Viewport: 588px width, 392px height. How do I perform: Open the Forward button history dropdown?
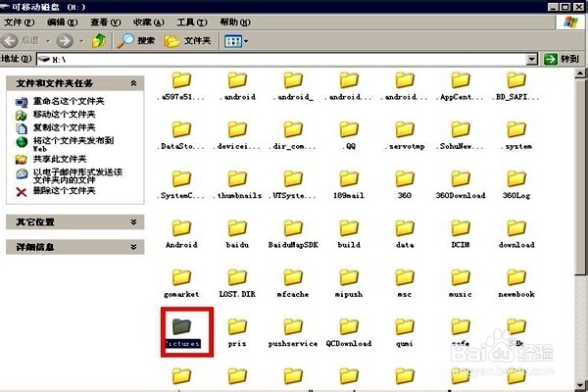(x=81, y=41)
